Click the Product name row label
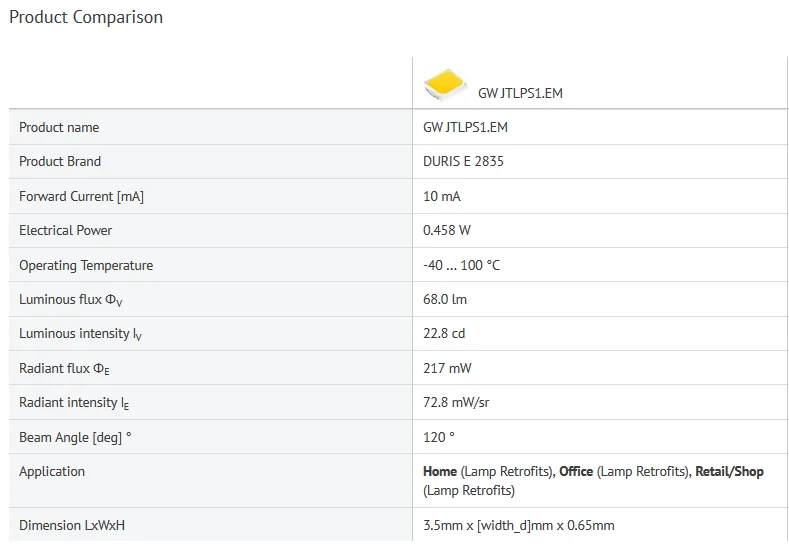 coord(59,127)
